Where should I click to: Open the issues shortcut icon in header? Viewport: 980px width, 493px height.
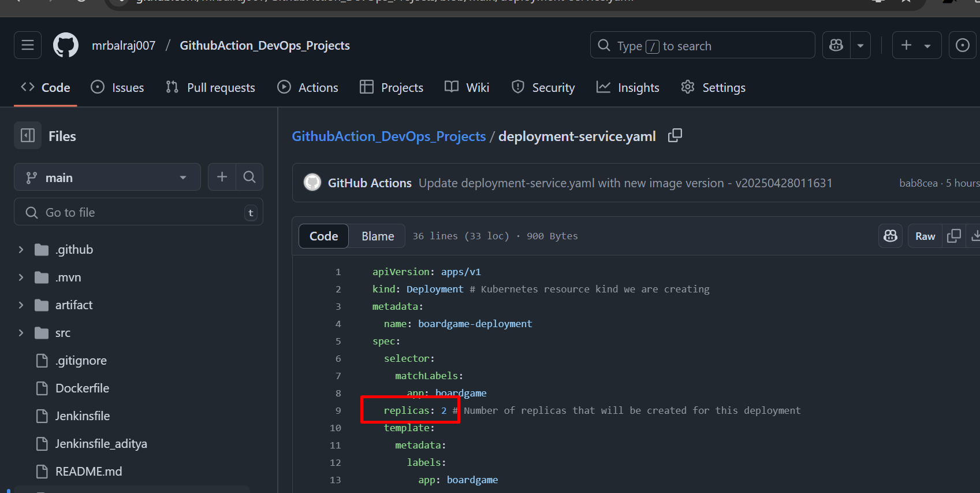(x=963, y=45)
